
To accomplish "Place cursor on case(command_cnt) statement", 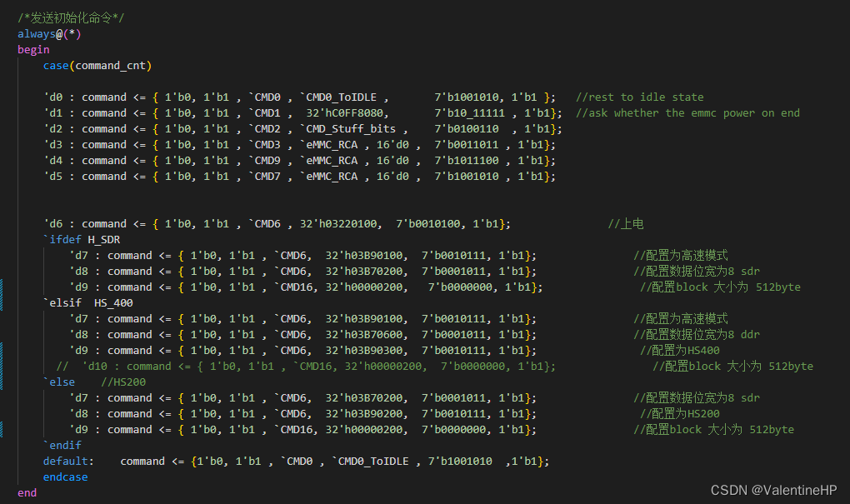I will tap(97, 66).
